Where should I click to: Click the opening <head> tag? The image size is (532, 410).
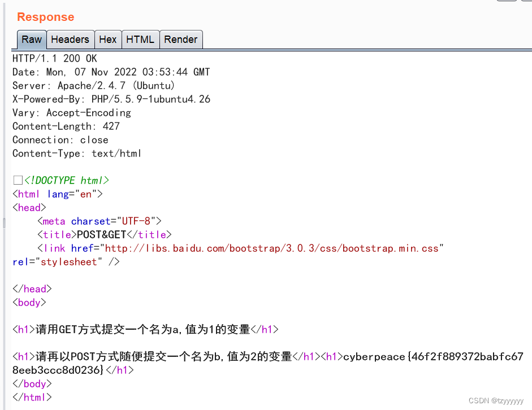tap(29, 208)
